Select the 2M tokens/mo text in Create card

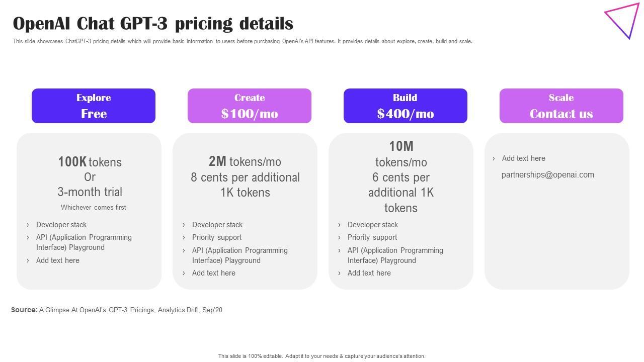[245, 161]
